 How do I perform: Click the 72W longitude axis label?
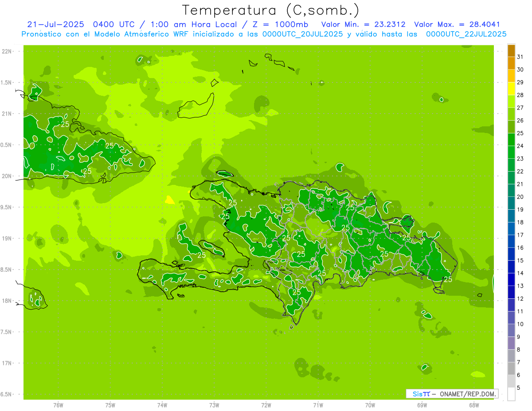[x=266, y=405]
